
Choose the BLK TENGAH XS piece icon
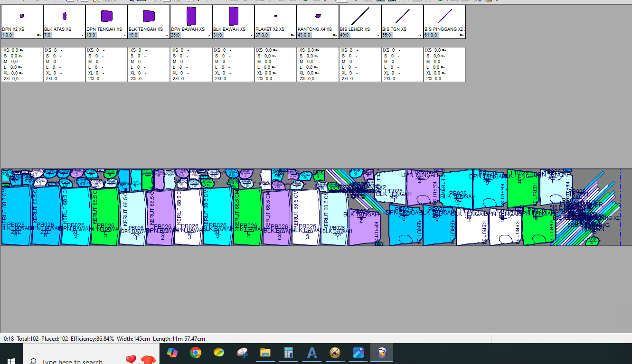149,16
